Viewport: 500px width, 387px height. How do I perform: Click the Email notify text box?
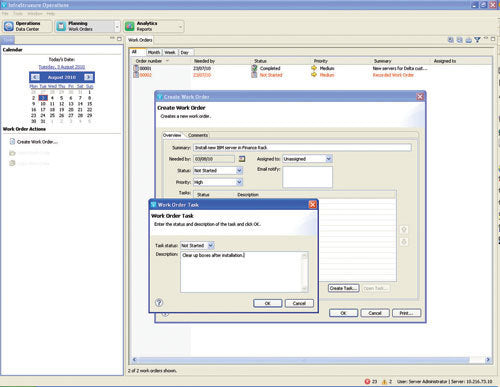(307, 177)
